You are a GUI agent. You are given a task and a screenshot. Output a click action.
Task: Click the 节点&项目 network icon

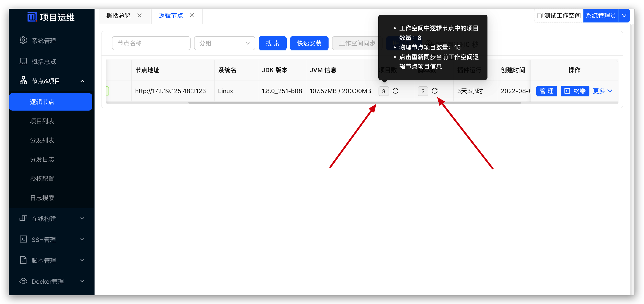(x=23, y=80)
